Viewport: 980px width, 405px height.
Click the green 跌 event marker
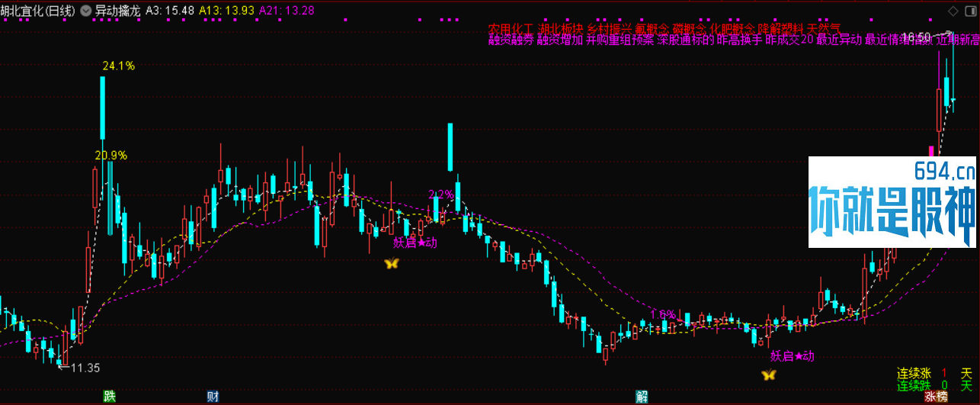110,396
